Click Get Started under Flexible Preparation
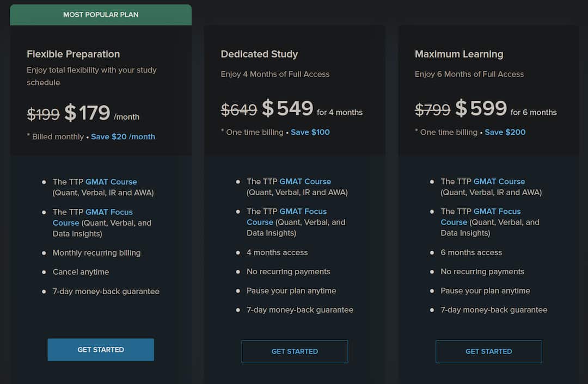Image resolution: width=588 pixels, height=384 pixels. (x=101, y=350)
